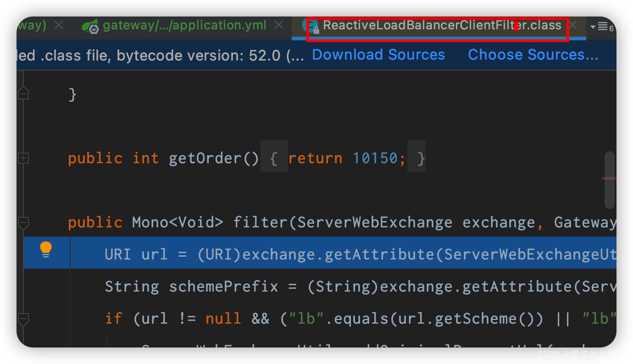The height and width of the screenshot is (364, 633).
Task: Toggle the topmost code fold marker in gutter
Action: (23, 93)
